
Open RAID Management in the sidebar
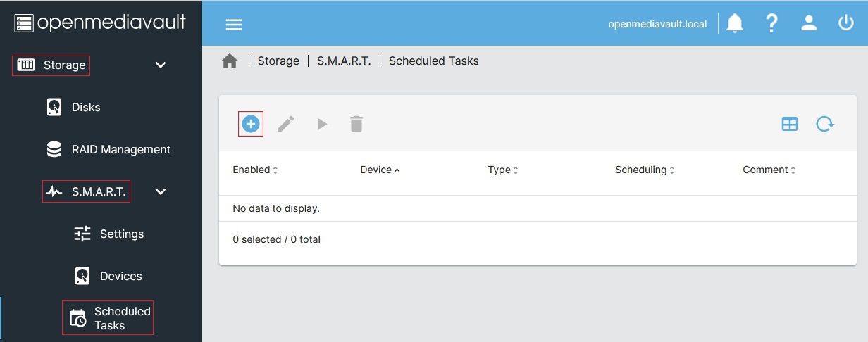coord(120,149)
